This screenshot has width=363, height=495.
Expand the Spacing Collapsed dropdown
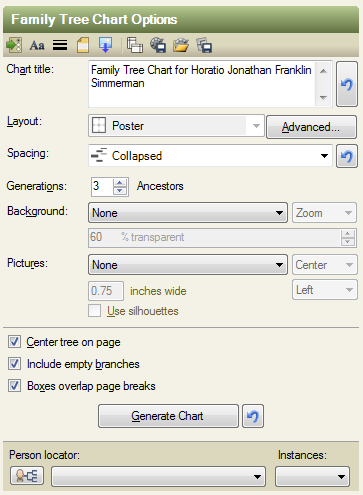pos(210,156)
